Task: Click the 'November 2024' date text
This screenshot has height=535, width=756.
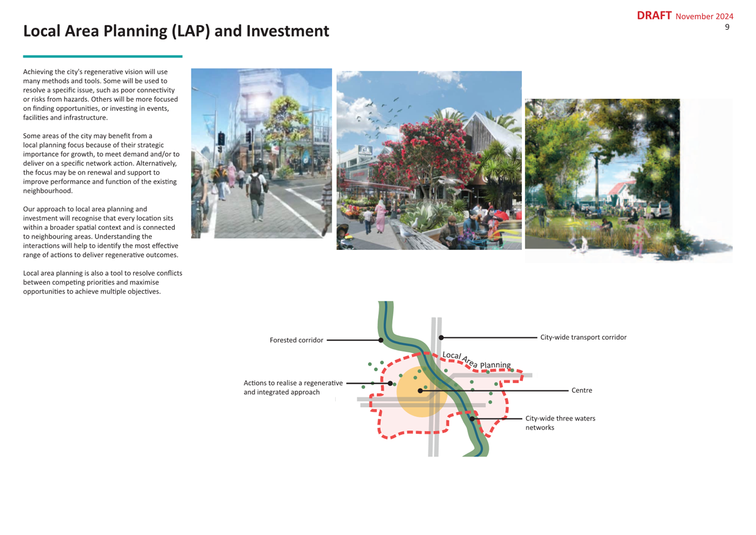Action: [x=704, y=16]
